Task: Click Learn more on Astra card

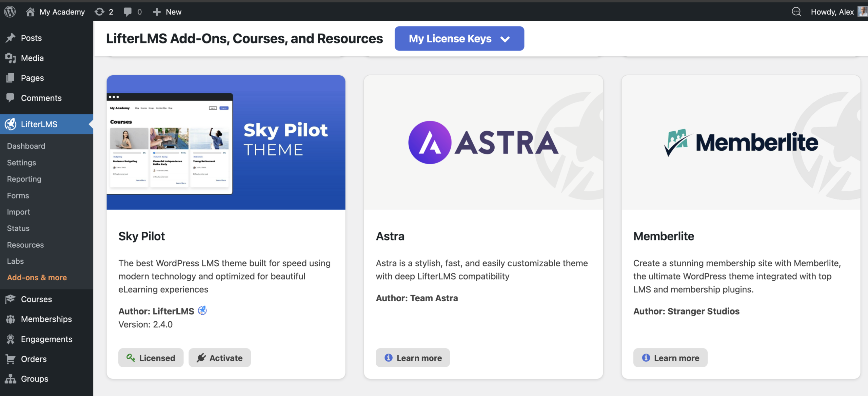Action: point(413,358)
